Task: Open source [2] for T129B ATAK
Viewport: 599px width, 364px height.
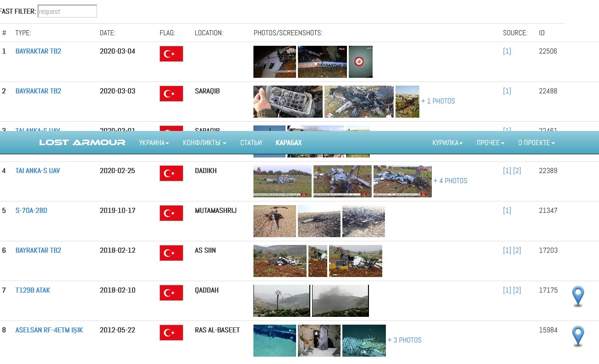Action: (x=517, y=290)
